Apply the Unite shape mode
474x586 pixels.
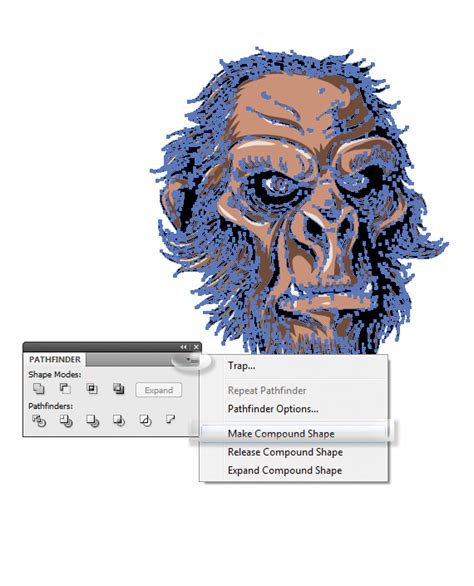(x=39, y=389)
